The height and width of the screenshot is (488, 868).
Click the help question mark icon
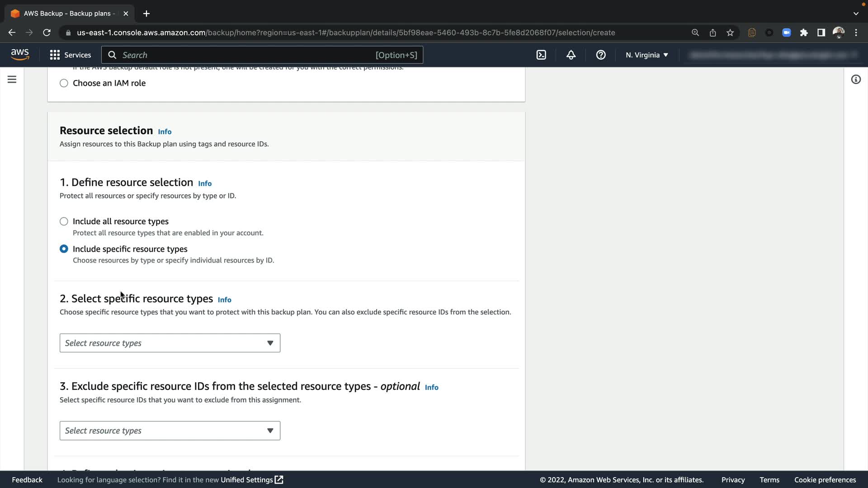(x=601, y=55)
